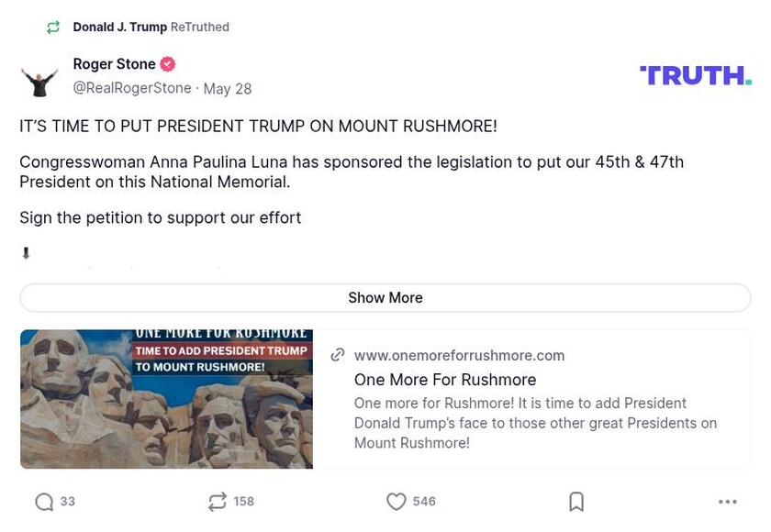Bookmark this post
The width and height of the screenshot is (771, 532).
[x=576, y=502]
